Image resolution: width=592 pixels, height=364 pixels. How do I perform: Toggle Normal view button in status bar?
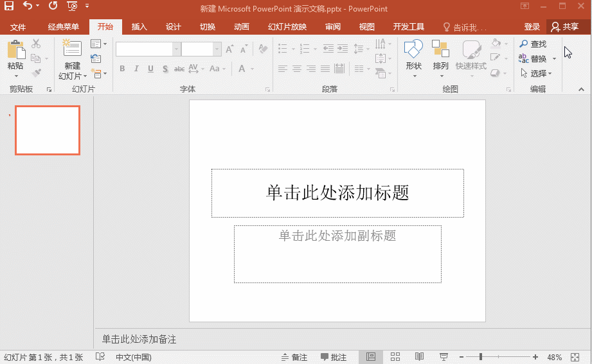pyautogui.click(x=371, y=357)
